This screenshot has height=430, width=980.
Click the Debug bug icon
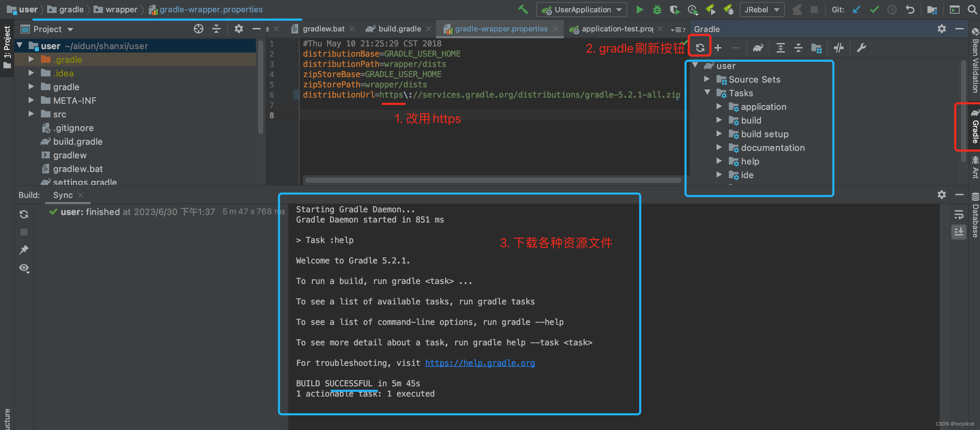(657, 10)
